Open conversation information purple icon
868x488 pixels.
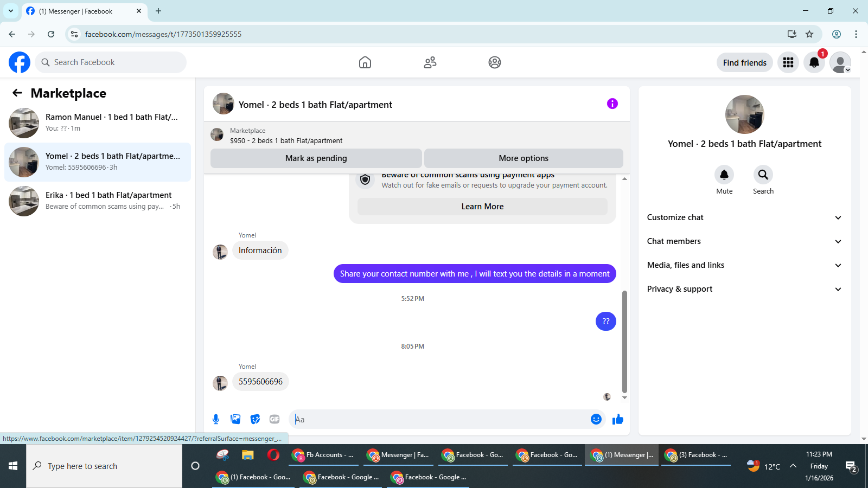pyautogui.click(x=612, y=104)
